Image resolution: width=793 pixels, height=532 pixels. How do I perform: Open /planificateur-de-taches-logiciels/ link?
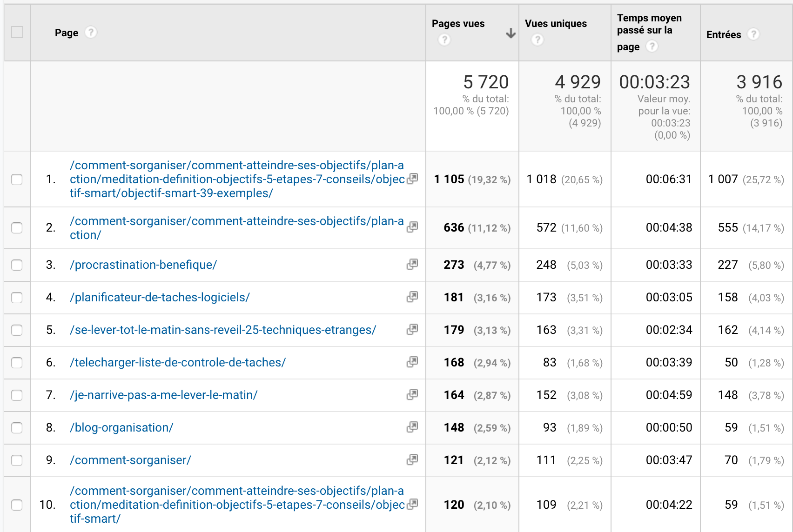pos(160,297)
